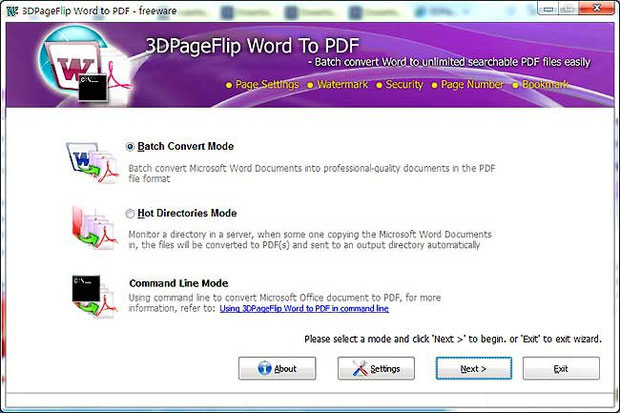
Task: Click the 'Watermark' banner label
Action: tap(342, 85)
